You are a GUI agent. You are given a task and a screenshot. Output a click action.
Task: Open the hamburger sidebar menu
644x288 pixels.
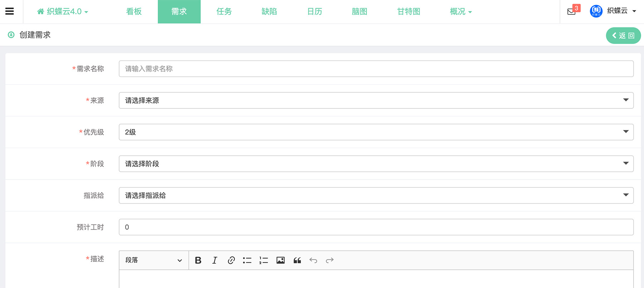10,11
